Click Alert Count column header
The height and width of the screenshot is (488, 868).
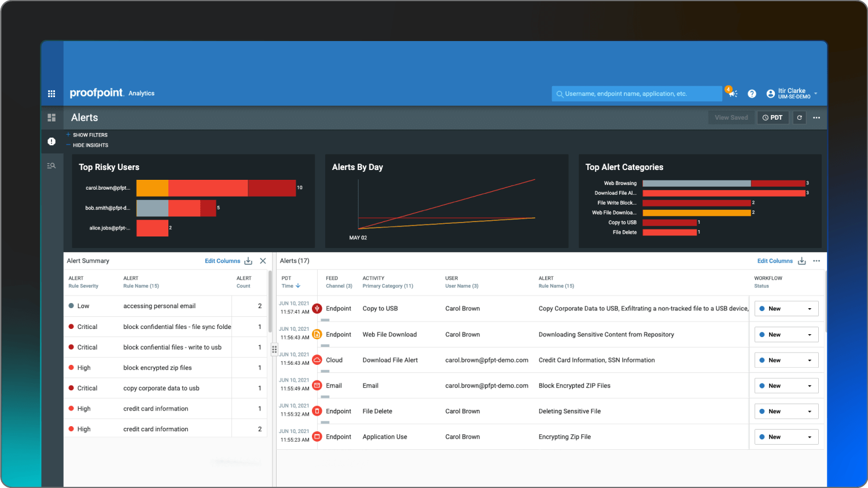[244, 282]
